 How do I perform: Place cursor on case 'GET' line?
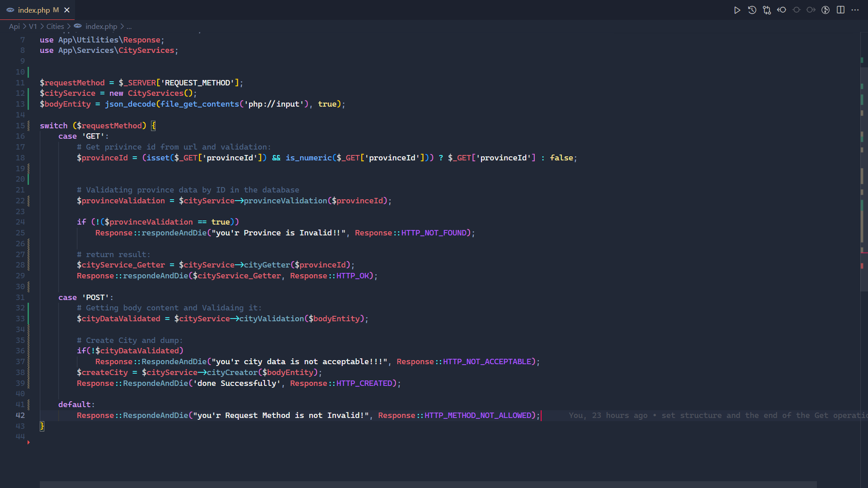84,136
